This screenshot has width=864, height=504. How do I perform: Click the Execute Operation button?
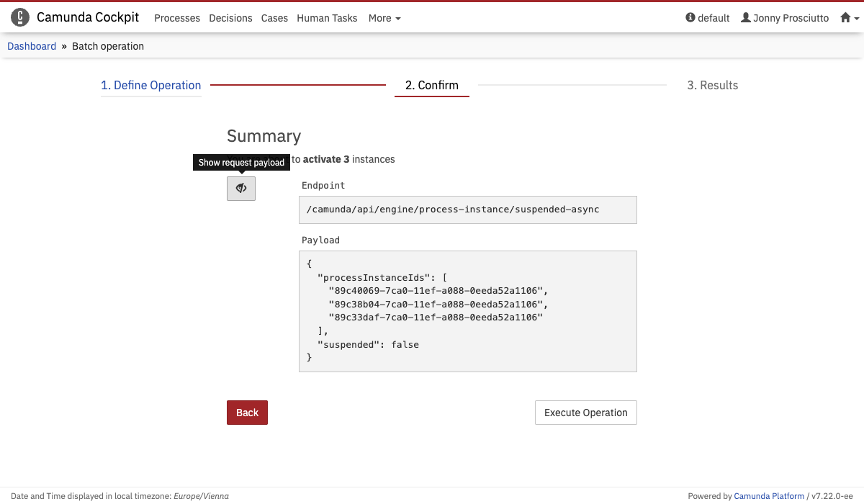click(x=585, y=412)
